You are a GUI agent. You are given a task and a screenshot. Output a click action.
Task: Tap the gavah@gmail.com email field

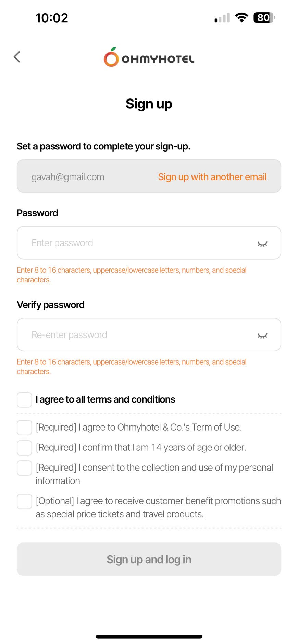(68, 177)
